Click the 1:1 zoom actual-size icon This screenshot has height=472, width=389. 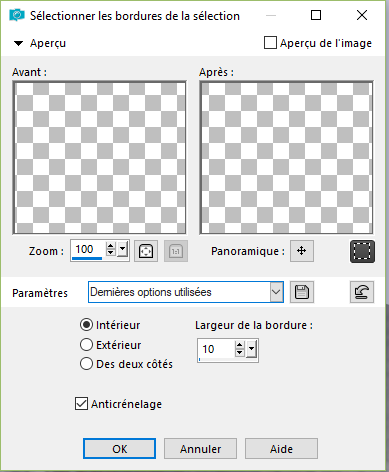pos(176,251)
